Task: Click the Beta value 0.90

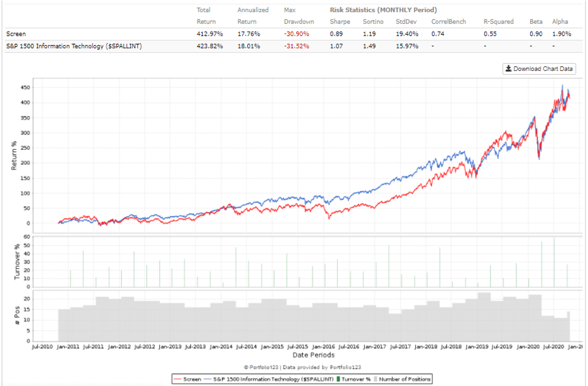Action: (x=536, y=34)
